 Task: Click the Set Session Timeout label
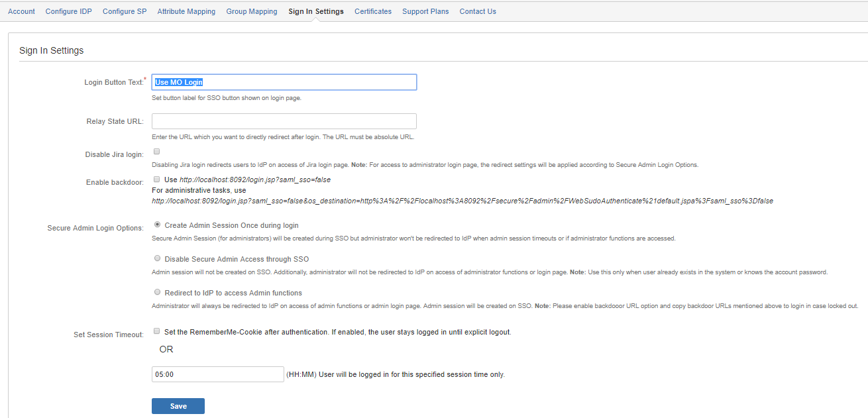109,335
